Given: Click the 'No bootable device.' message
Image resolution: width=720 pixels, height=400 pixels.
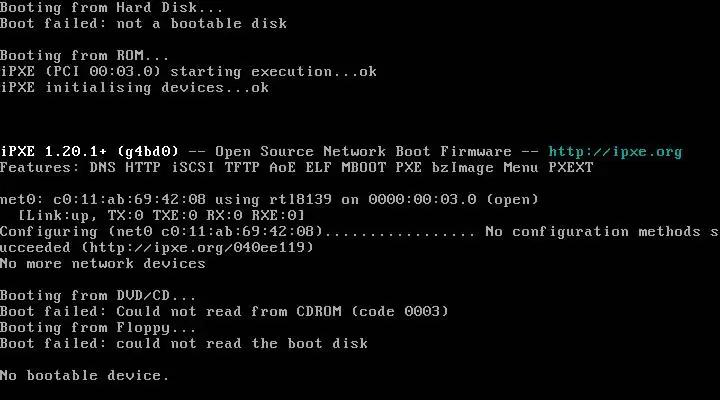Looking at the screenshot, I should 85,376.
